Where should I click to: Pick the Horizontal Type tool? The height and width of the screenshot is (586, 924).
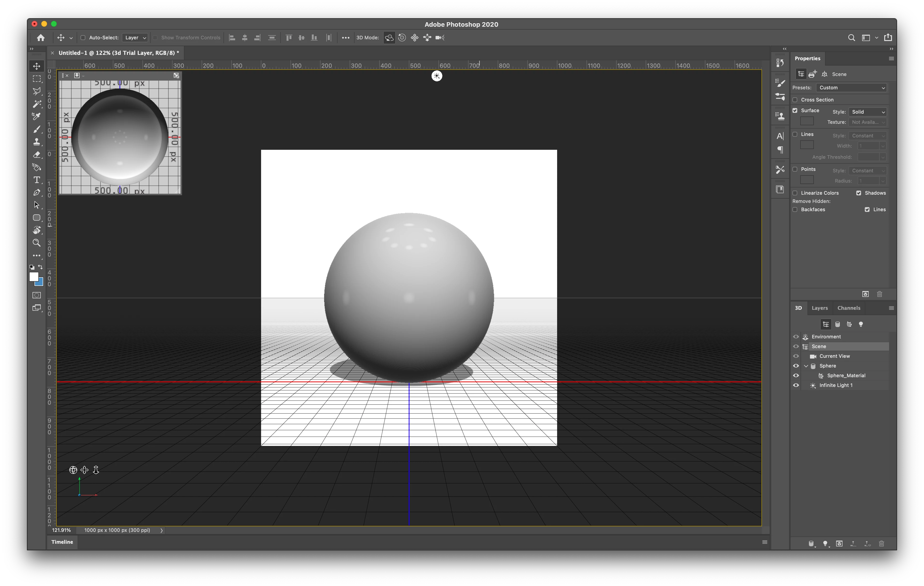tap(37, 180)
